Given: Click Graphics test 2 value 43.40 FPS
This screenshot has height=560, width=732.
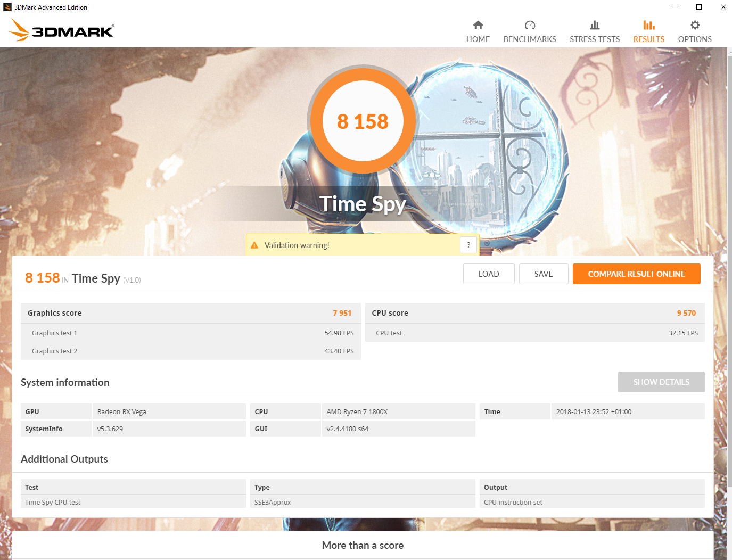Looking at the screenshot, I should click(x=339, y=351).
